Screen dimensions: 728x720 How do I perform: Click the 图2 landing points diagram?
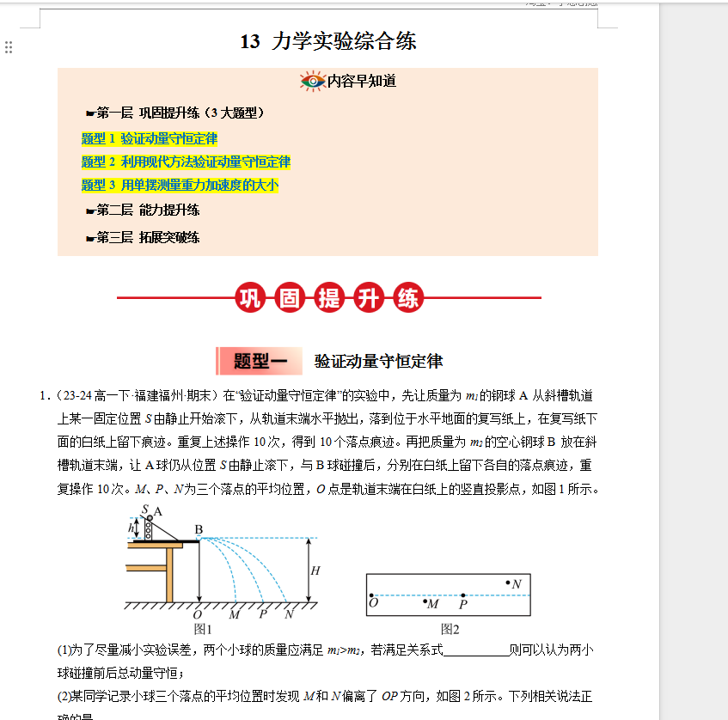[x=449, y=595]
